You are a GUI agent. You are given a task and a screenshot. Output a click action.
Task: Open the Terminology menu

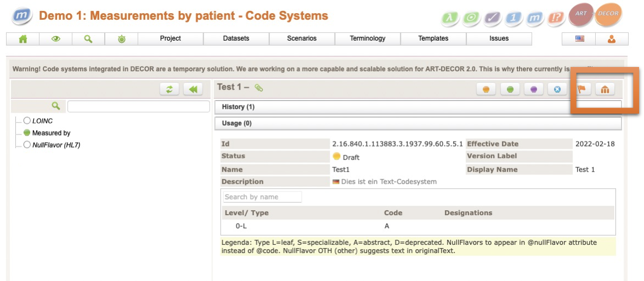pos(368,38)
